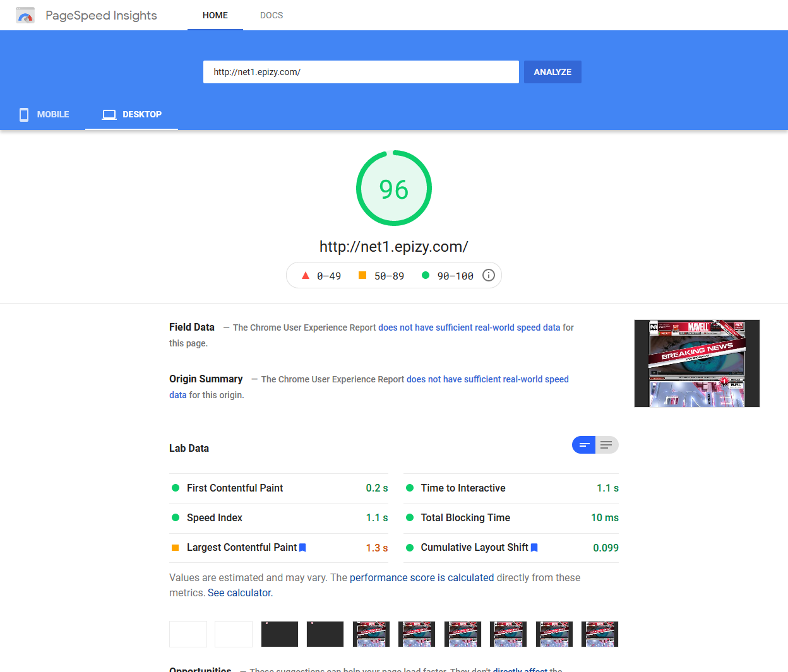Click the 'Field Data' heading
Image resolution: width=788 pixels, height=672 pixels.
click(192, 327)
